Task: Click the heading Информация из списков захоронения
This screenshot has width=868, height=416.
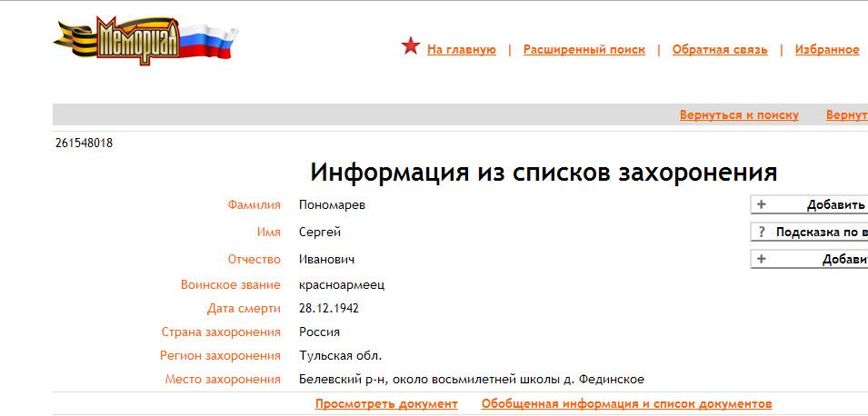Action: click(x=544, y=173)
